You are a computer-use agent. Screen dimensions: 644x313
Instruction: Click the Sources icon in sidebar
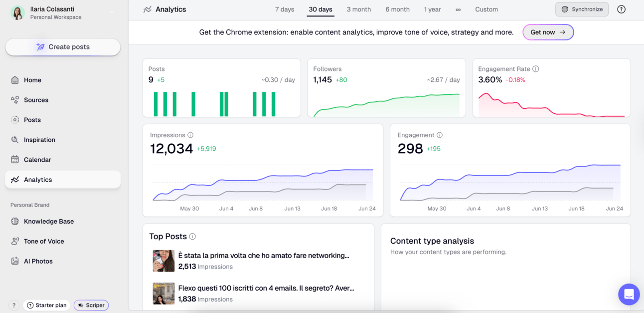click(15, 100)
